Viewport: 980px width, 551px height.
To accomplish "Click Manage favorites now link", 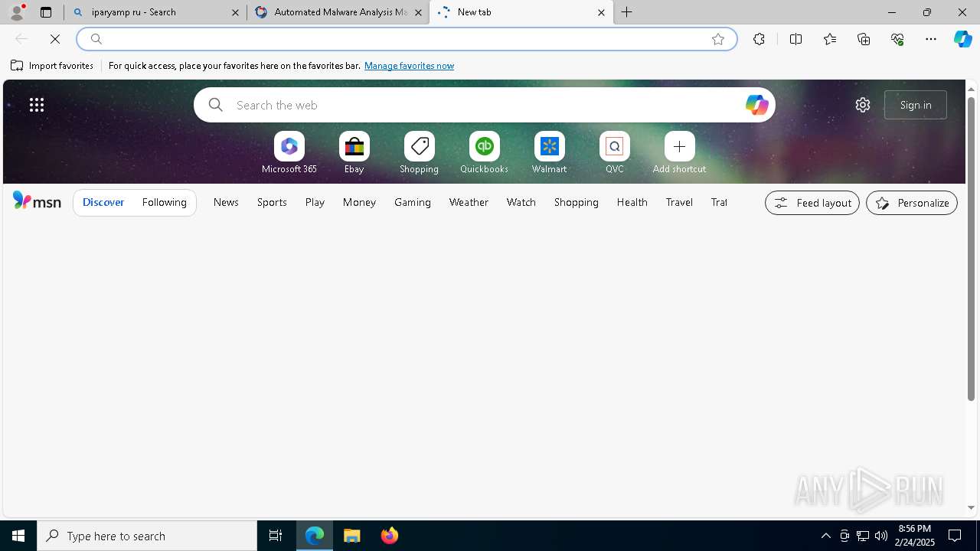I will [x=409, y=66].
